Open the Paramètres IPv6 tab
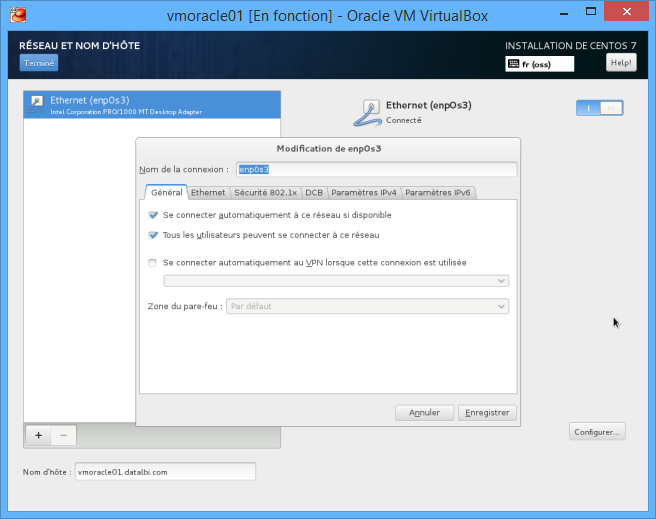 [438, 192]
